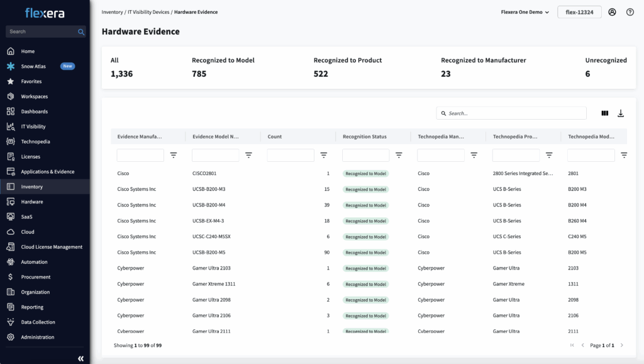Sort by Recognition Status column header
Screen dimensions: 644x364
point(365,137)
